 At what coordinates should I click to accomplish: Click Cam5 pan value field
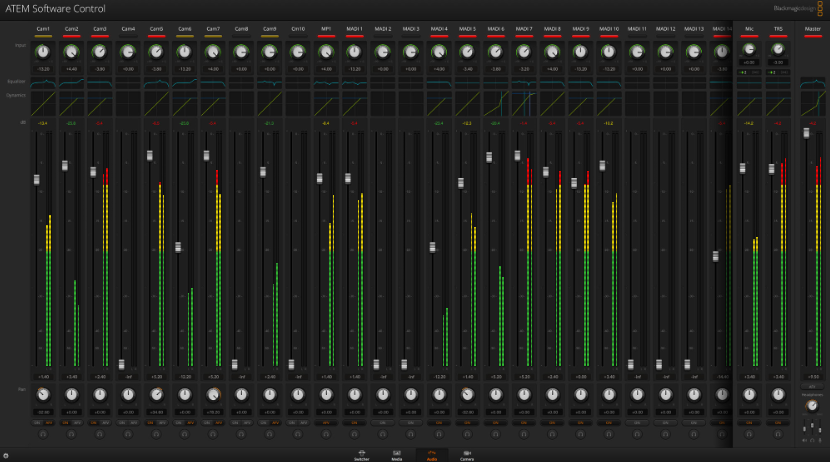click(156, 412)
